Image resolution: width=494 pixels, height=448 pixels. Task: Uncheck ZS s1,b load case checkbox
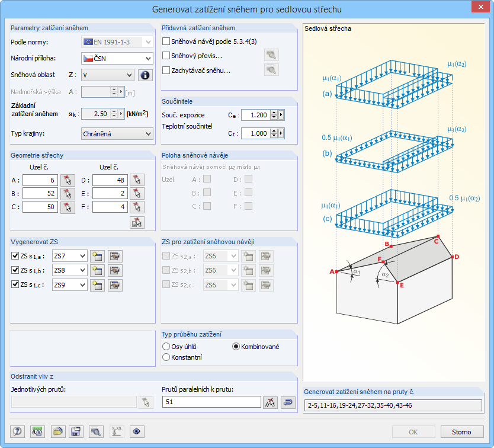tap(15, 270)
